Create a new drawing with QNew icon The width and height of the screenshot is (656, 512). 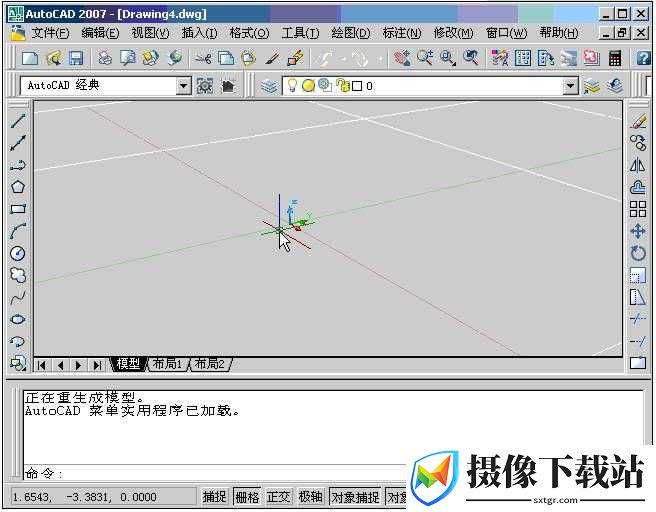(x=30, y=58)
